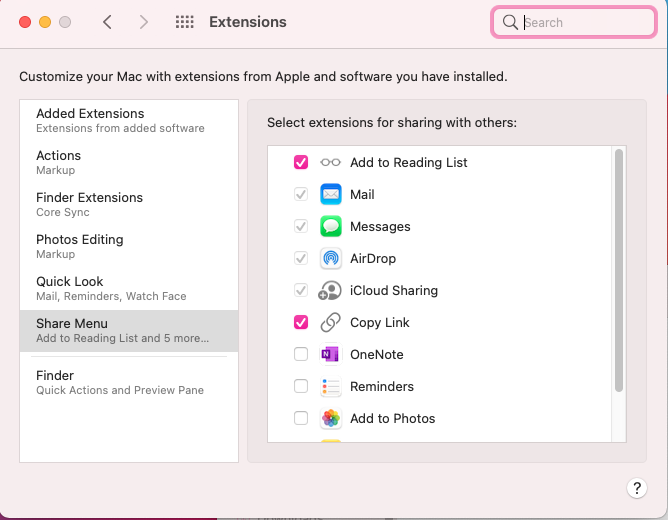Show all preferences grid icon
Viewport: 668px width, 520px height.
click(184, 22)
